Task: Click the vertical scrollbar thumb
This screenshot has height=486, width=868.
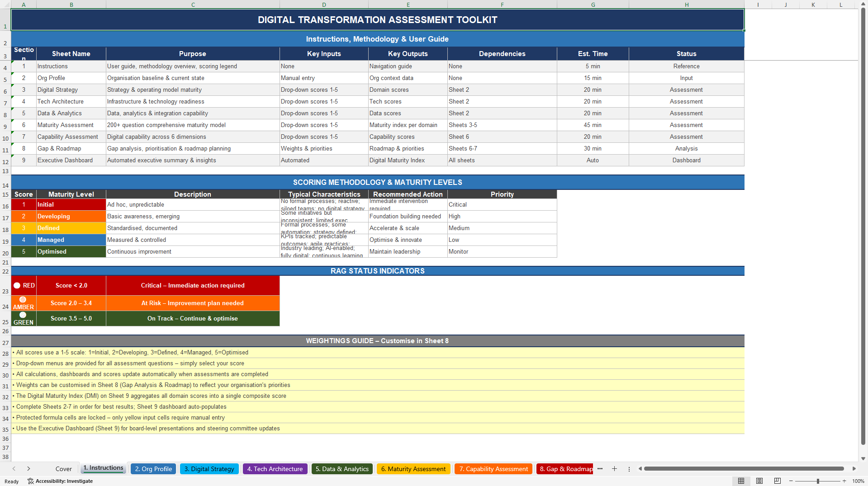Action: pyautogui.click(x=863, y=226)
